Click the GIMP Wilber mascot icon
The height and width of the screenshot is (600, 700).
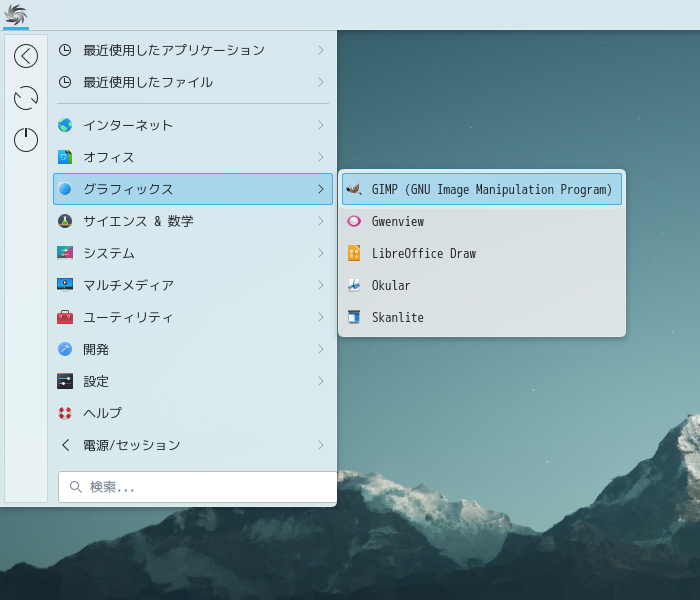pyautogui.click(x=354, y=189)
